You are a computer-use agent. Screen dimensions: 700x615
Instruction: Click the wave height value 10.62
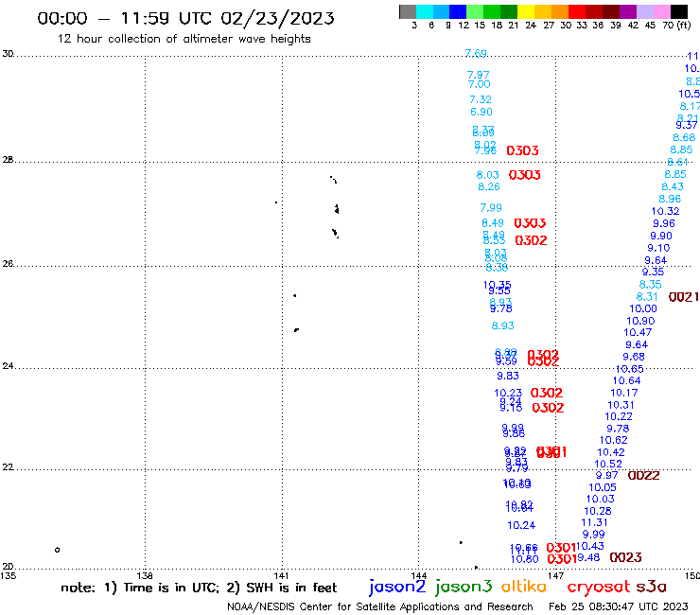click(613, 440)
